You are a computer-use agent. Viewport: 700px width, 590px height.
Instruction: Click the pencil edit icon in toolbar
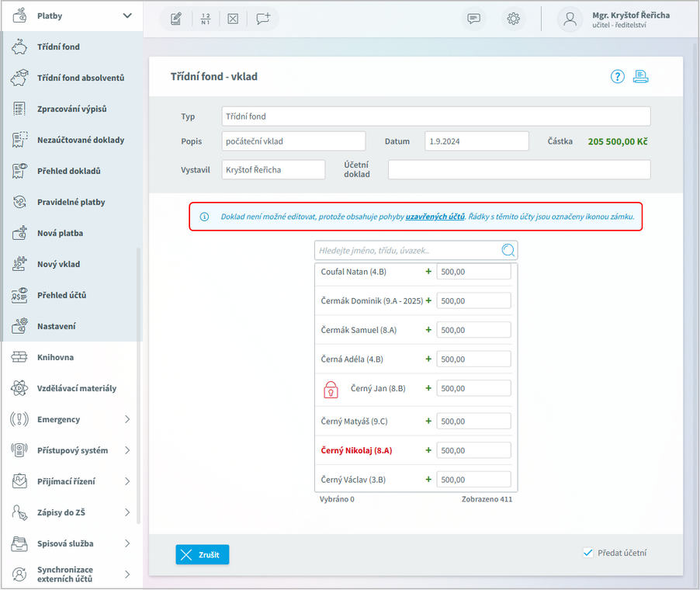point(176,19)
